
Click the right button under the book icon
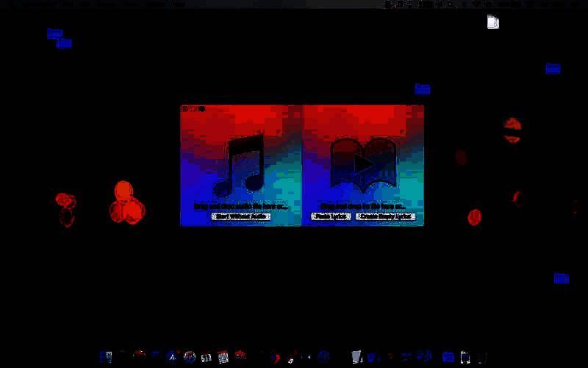(385, 216)
